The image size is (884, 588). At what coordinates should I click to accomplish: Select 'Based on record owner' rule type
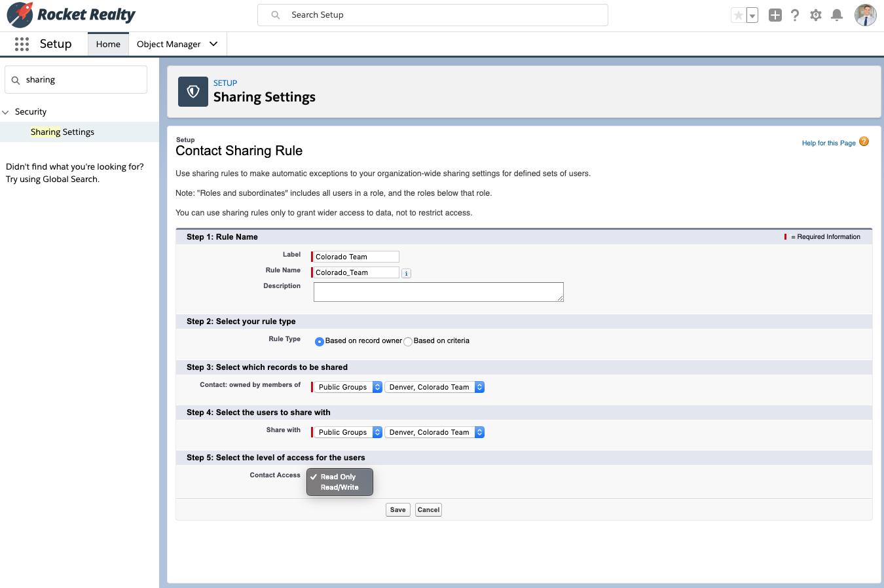click(319, 341)
